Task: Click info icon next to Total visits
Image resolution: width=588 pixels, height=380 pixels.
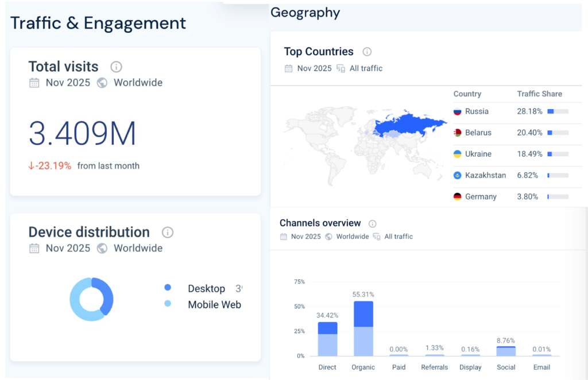Action: 116,67
